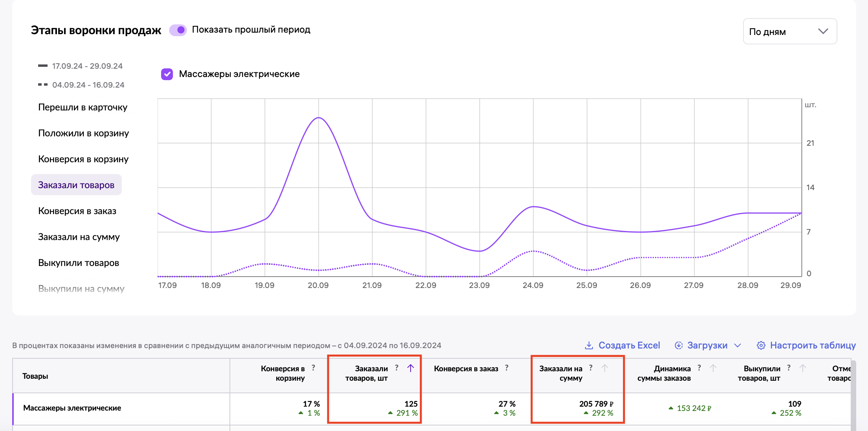The height and width of the screenshot is (431, 868).
Task: Sort by 'Заказали товаров, шт' arrow
Action: (x=411, y=368)
